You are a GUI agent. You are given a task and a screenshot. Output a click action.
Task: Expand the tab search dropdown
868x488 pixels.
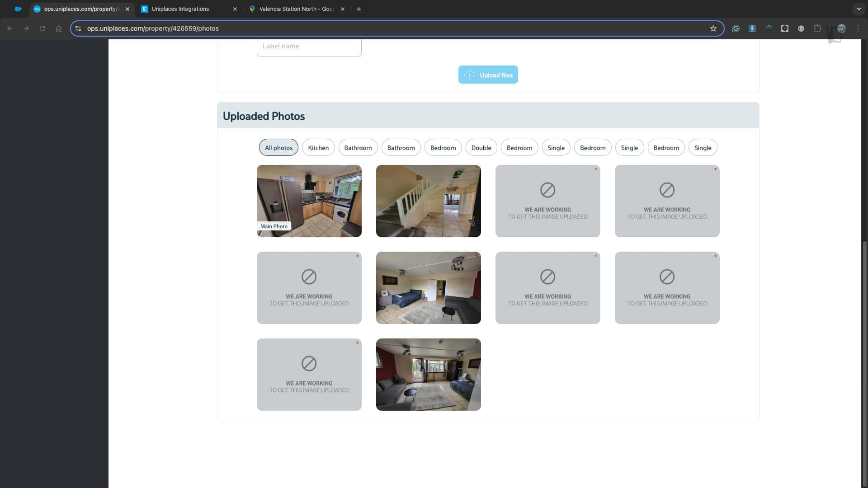(859, 9)
